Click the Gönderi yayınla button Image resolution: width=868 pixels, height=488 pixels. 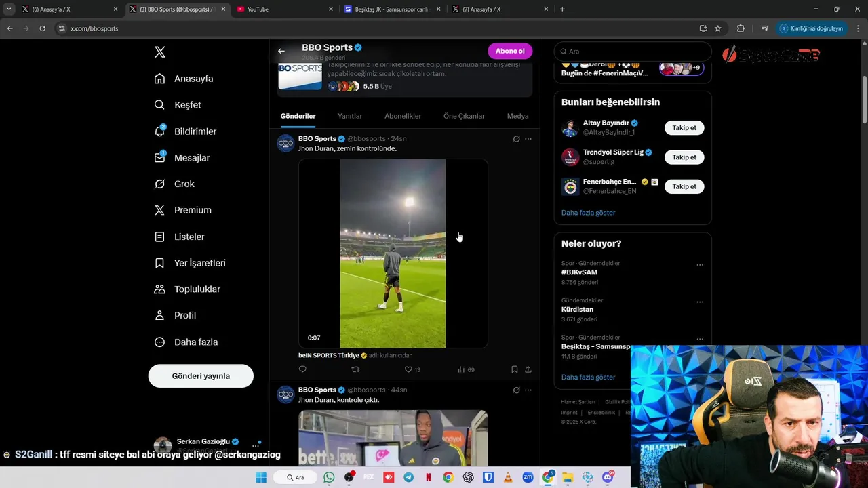[201, 375]
